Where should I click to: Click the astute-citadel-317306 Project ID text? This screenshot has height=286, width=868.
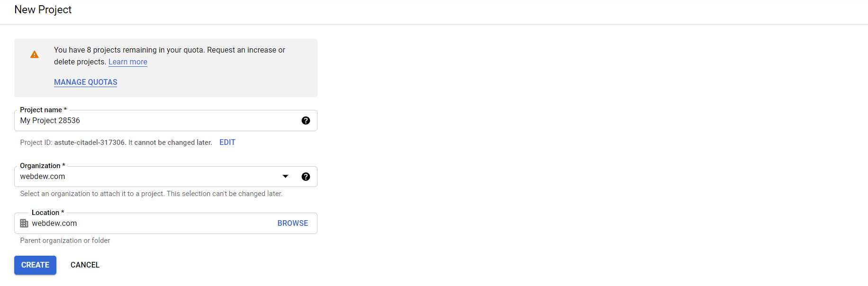click(x=90, y=143)
